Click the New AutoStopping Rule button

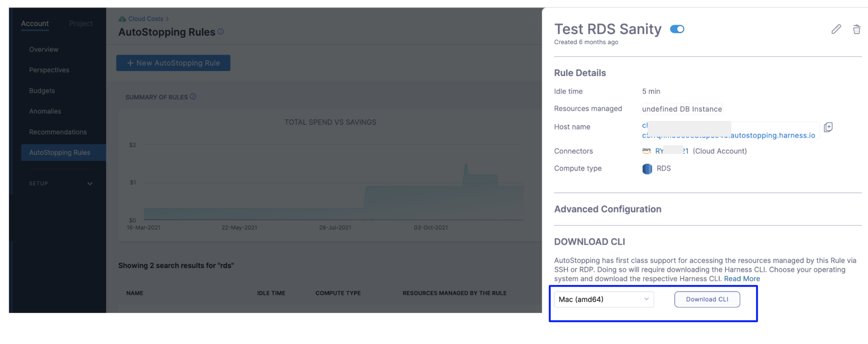(x=173, y=63)
